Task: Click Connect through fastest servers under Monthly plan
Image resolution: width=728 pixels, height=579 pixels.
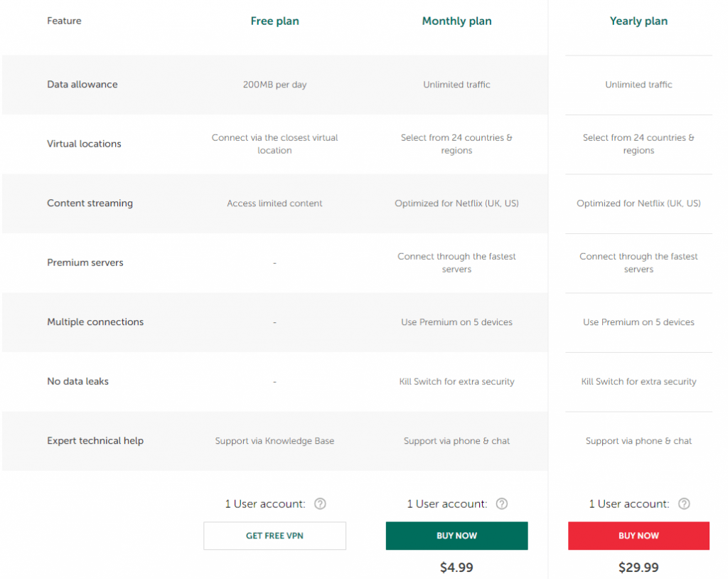Action: 457,262
